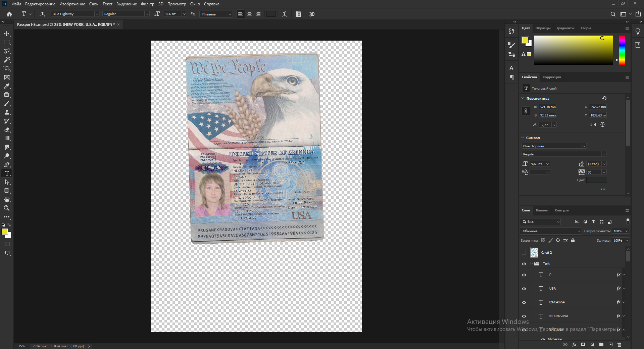This screenshot has height=349, width=644.
Task: Select the Frame tool
Action: pyautogui.click(x=7, y=77)
